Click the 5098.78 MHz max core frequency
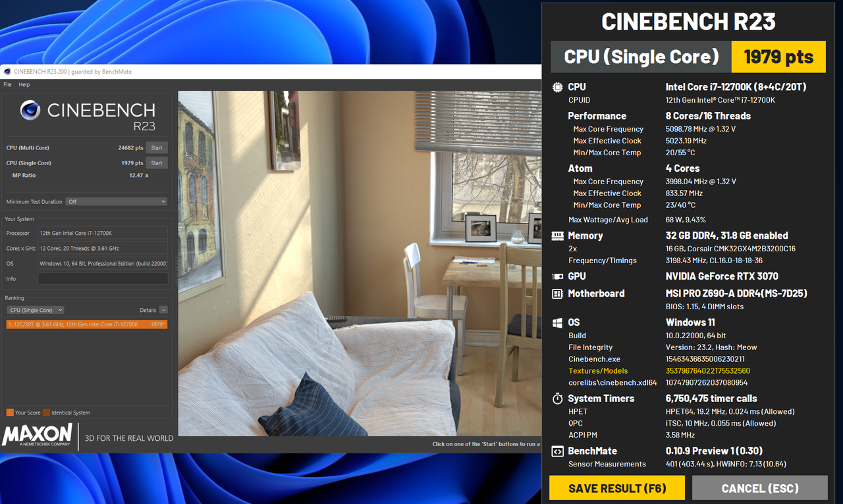Viewport: 843px width, 504px height. [701, 129]
